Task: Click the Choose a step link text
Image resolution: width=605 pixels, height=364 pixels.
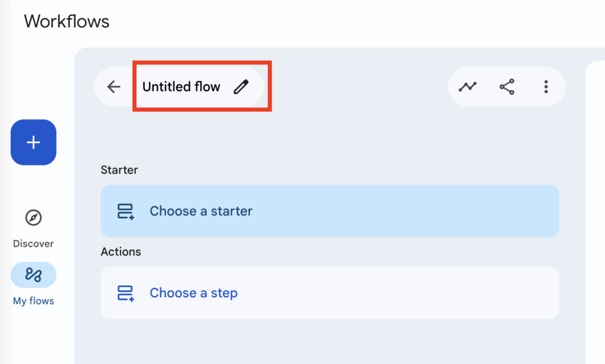Action: click(194, 293)
